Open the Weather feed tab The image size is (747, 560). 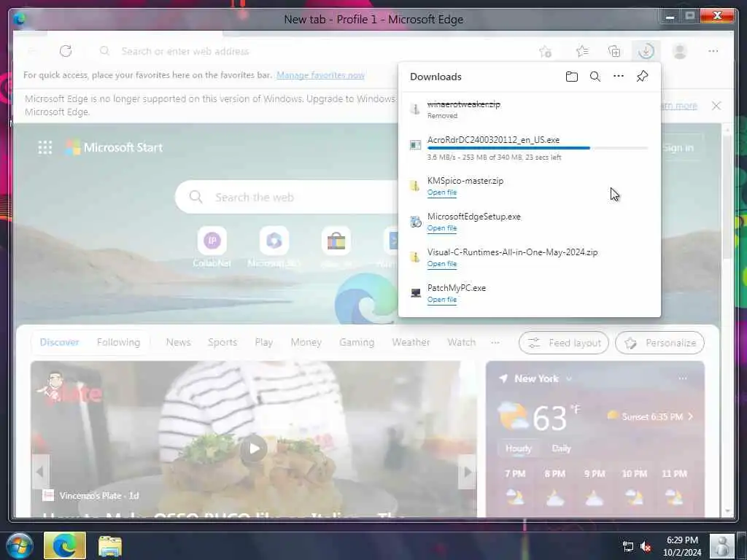point(411,343)
